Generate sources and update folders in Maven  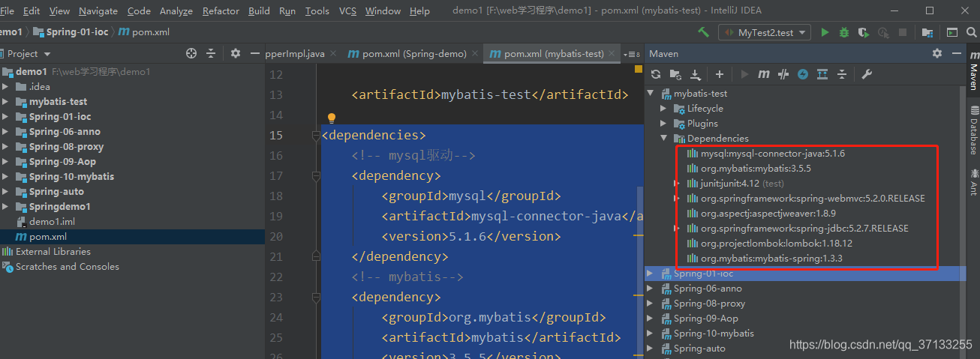point(675,74)
